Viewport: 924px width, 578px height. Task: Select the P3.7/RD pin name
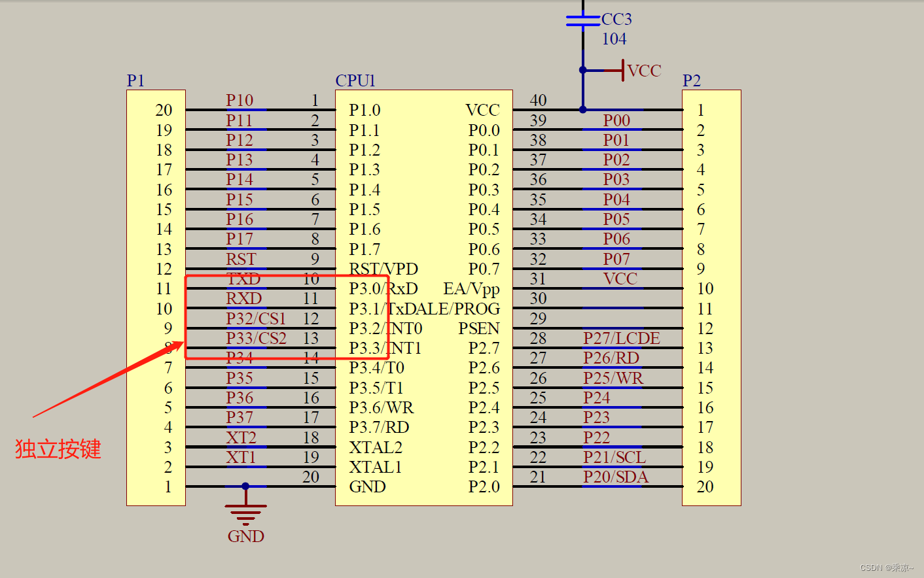(x=379, y=427)
